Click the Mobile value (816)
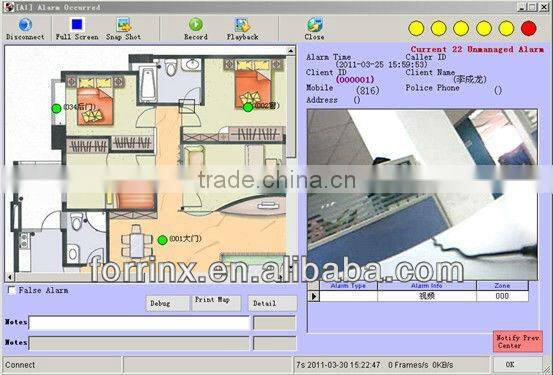The height and width of the screenshot is (375, 553). [367, 91]
